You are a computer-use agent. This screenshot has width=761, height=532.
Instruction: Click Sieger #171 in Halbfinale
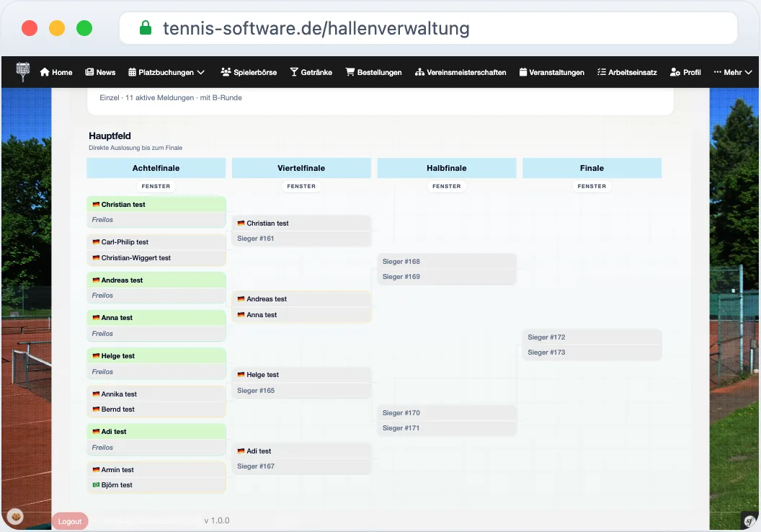[x=447, y=428]
